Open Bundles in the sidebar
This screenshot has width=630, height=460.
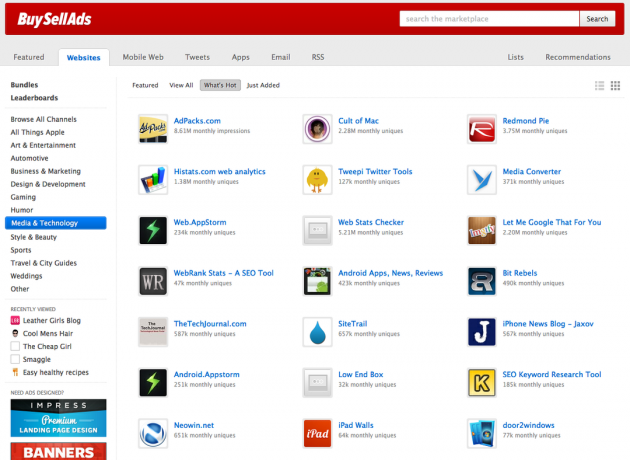24,85
